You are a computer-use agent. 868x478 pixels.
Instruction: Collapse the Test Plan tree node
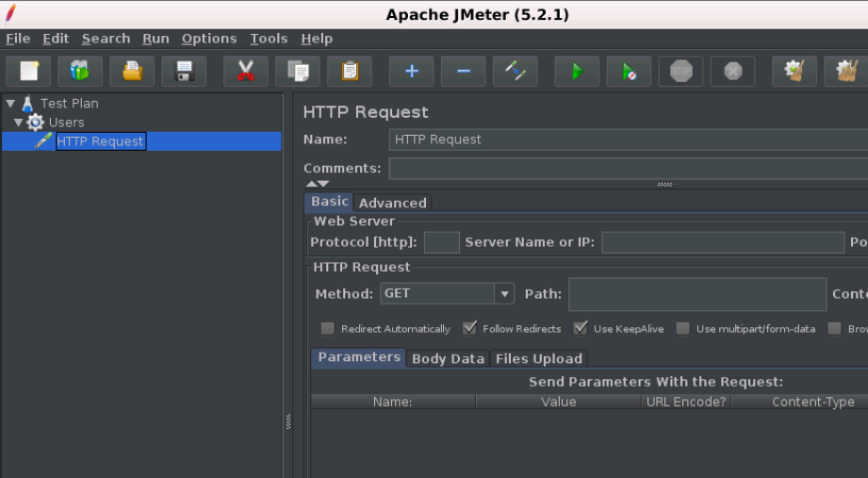tap(10, 103)
